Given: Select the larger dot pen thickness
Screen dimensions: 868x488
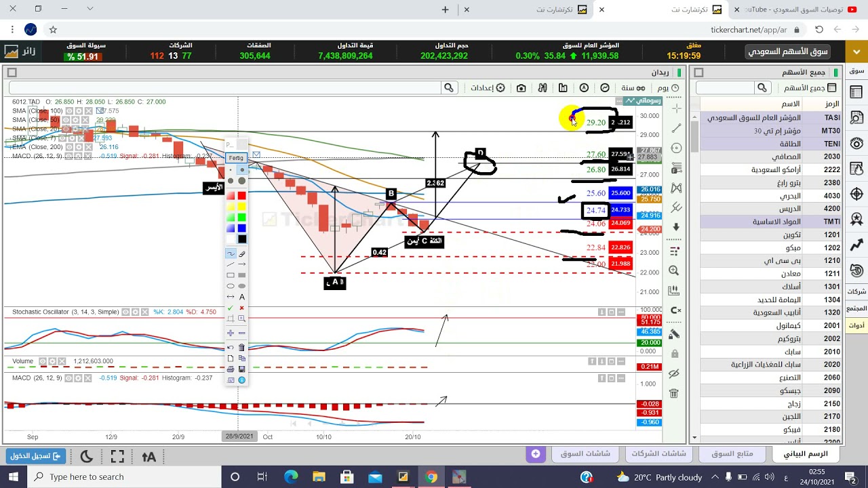Looking at the screenshot, I should coord(241,181).
